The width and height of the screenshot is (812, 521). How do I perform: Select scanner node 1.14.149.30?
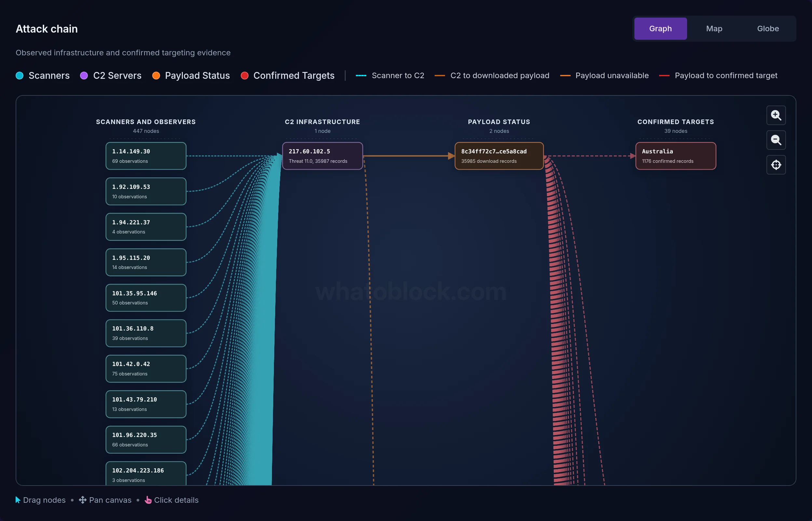pyautogui.click(x=146, y=156)
